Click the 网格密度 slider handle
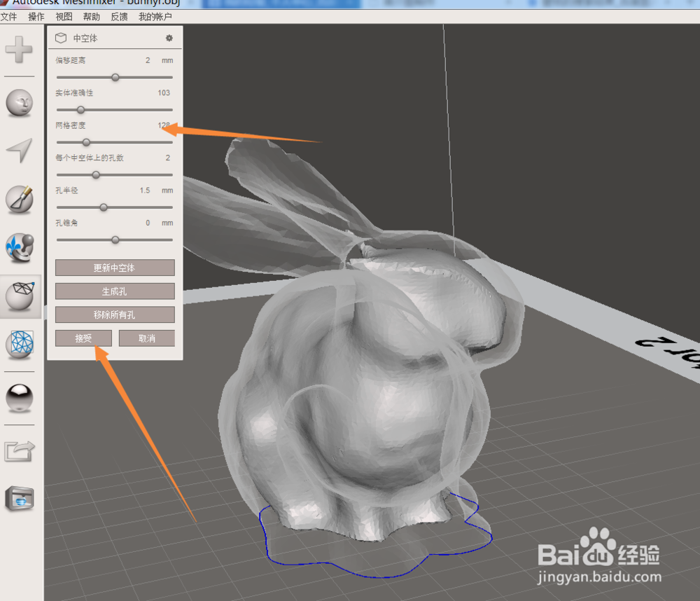 (x=86, y=142)
